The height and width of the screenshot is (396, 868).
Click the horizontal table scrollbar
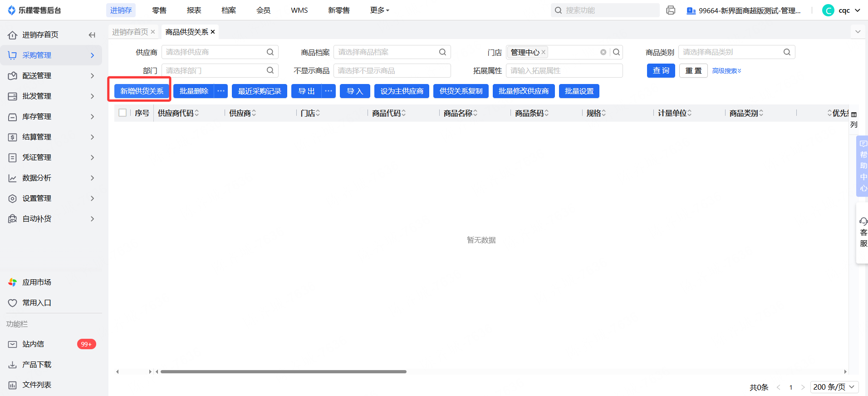(283, 371)
